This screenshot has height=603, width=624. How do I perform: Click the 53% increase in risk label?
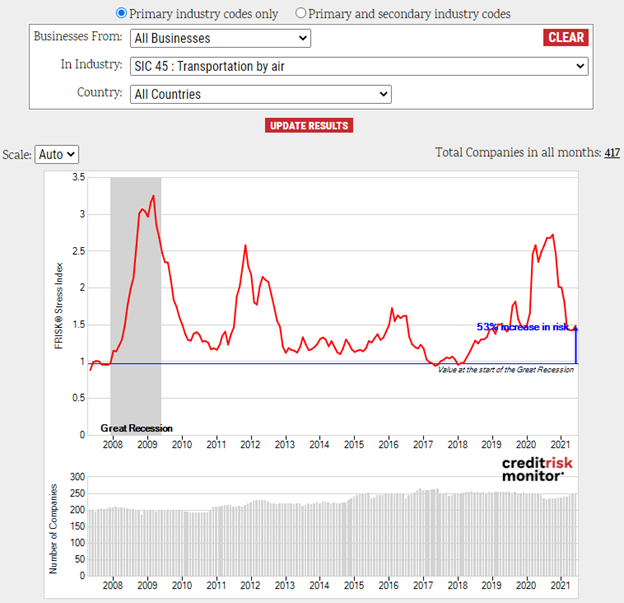(x=523, y=327)
